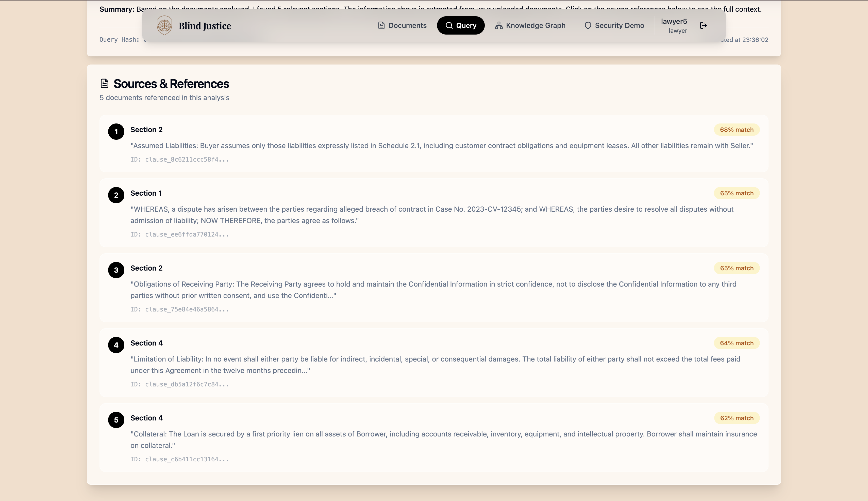The height and width of the screenshot is (501, 868).
Task: Open the Assumed Liabilities source card
Action: [441, 146]
